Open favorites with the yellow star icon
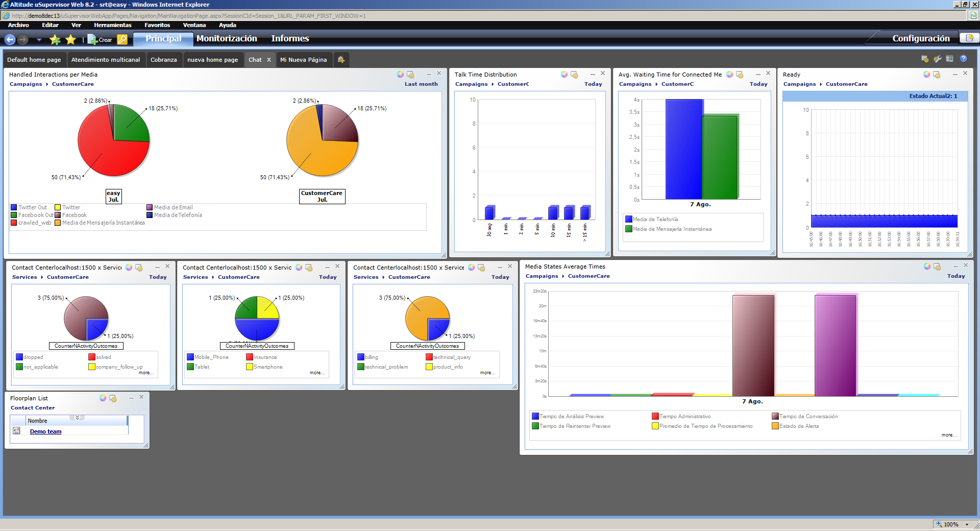Image resolution: width=980 pixels, height=531 pixels. point(70,39)
